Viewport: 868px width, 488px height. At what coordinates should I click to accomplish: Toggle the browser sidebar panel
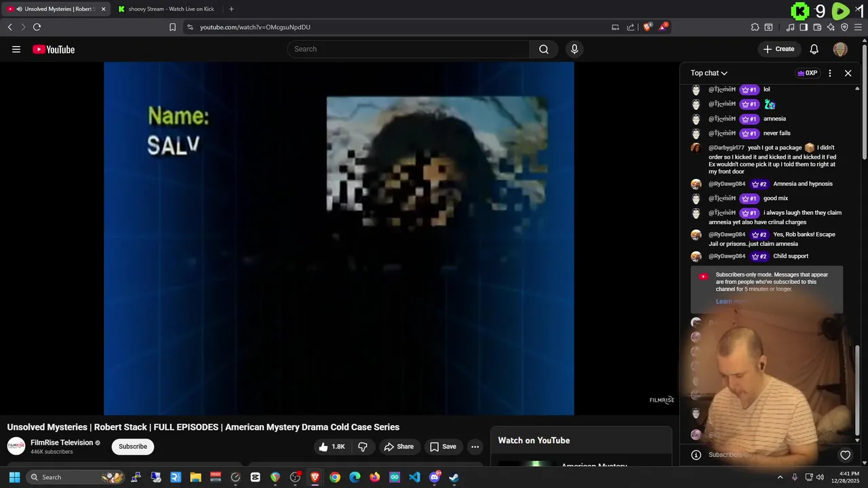pos(804,27)
